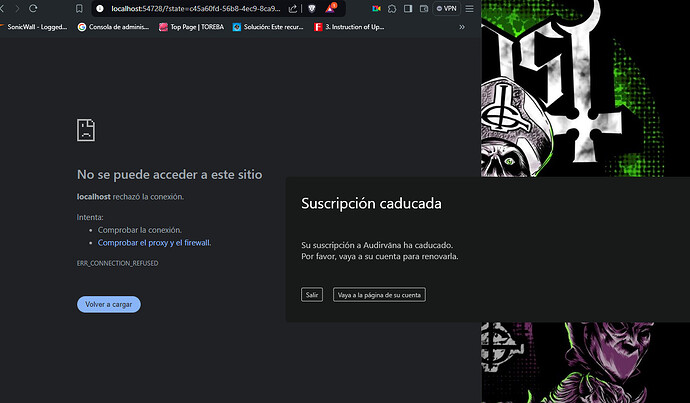Bookmark this page in the browser

pos(79,8)
